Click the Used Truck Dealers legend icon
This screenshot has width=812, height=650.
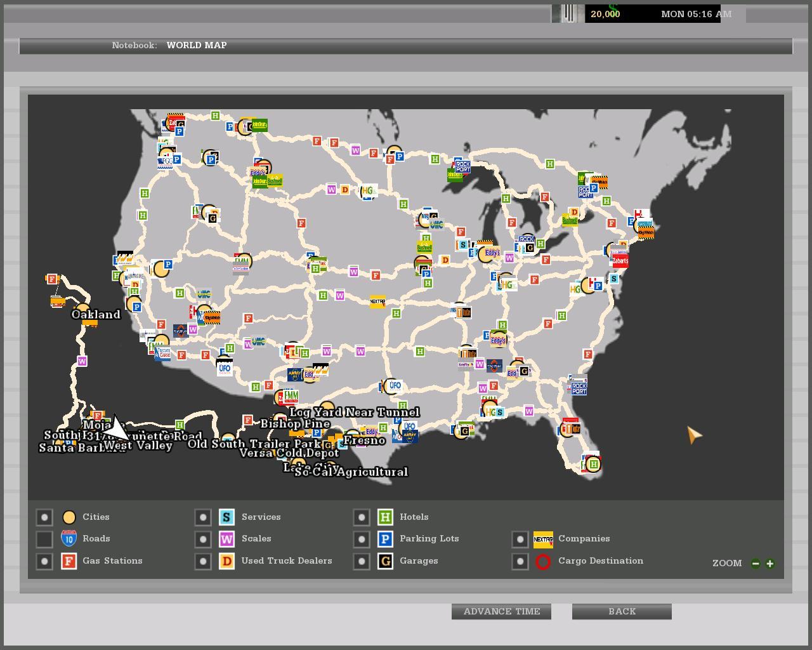coord(226,561)
